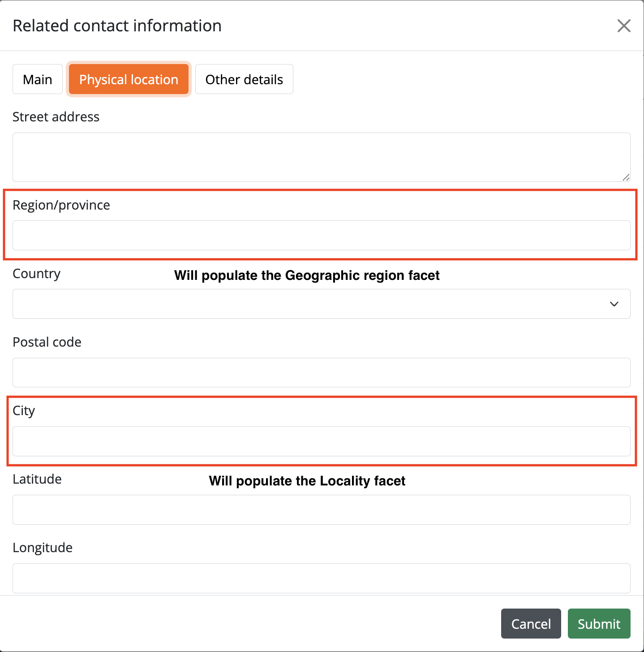This screenshot has width=644, height=652.
Task: Click inside the Street address text area
Action: coord(321,157)
